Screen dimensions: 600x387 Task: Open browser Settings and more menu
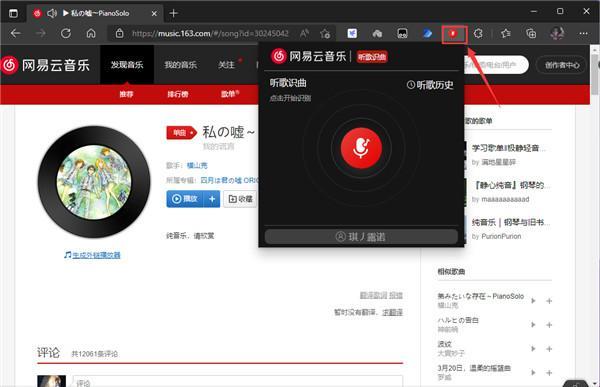(x=583, y=34)
